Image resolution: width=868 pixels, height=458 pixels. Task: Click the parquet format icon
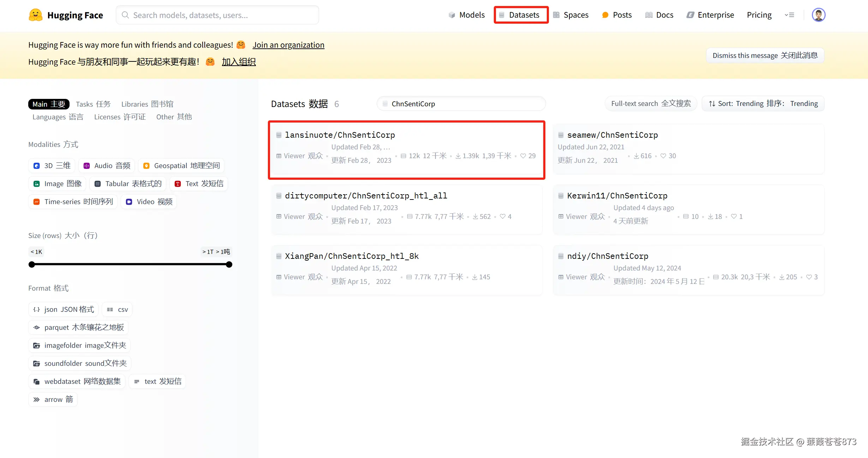(37, 327)
